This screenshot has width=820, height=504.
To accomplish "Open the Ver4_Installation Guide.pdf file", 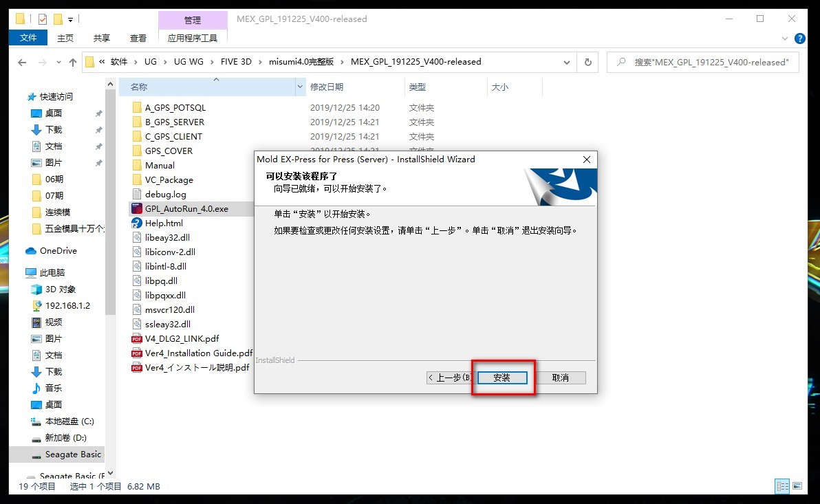I will 193,352.
